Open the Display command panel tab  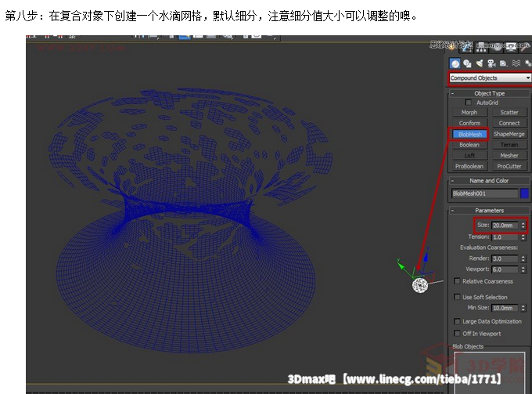511,47
